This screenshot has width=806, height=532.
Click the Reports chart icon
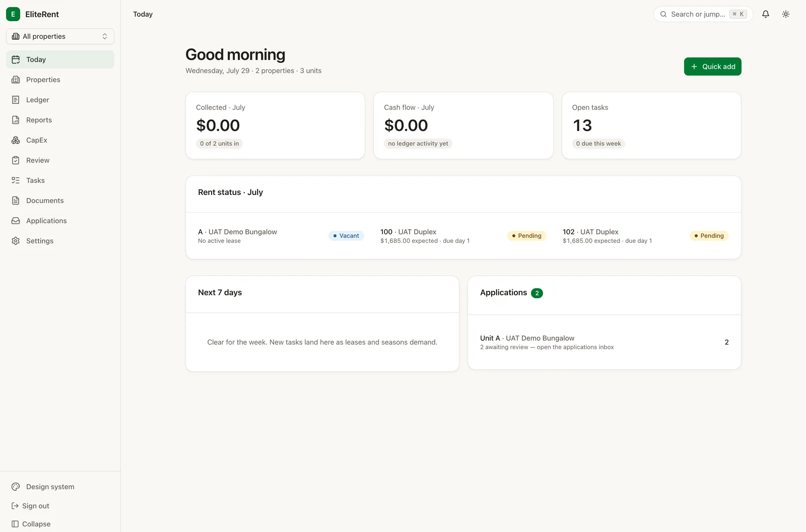(16, 120)
